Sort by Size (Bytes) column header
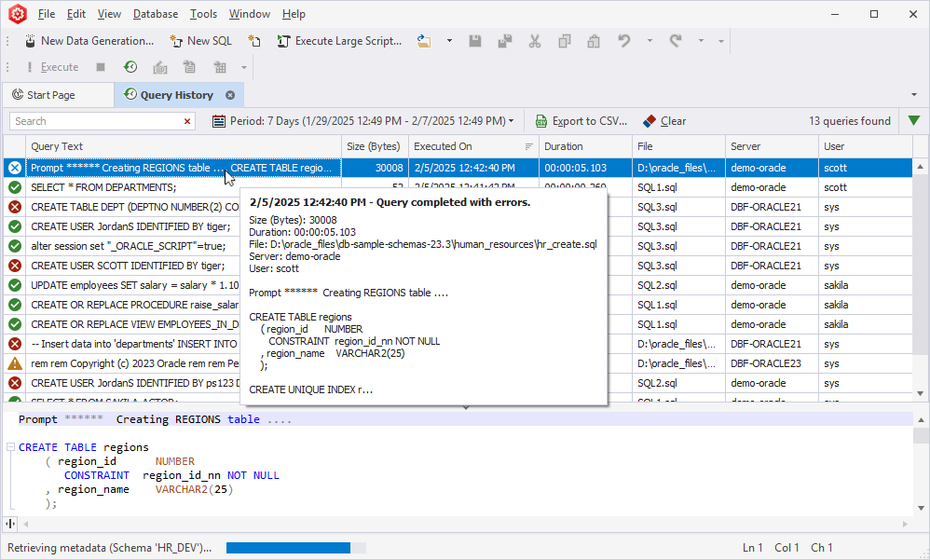 click(375, 146)
